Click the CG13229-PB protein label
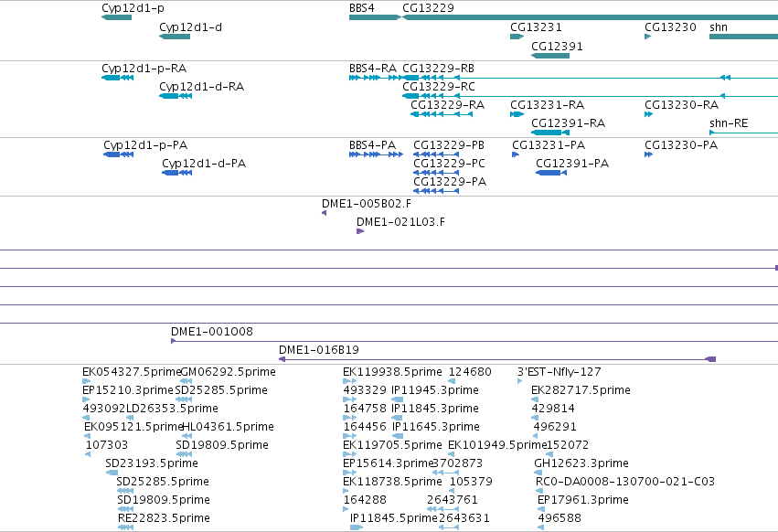The image size is (778, 532). 449,145
